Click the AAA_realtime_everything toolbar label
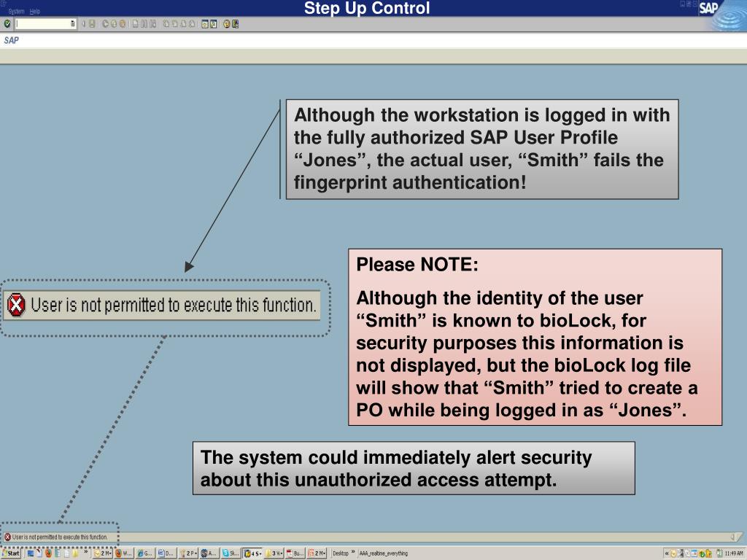The width and height of the screenshot is (747, 560). tap(384, 553)
